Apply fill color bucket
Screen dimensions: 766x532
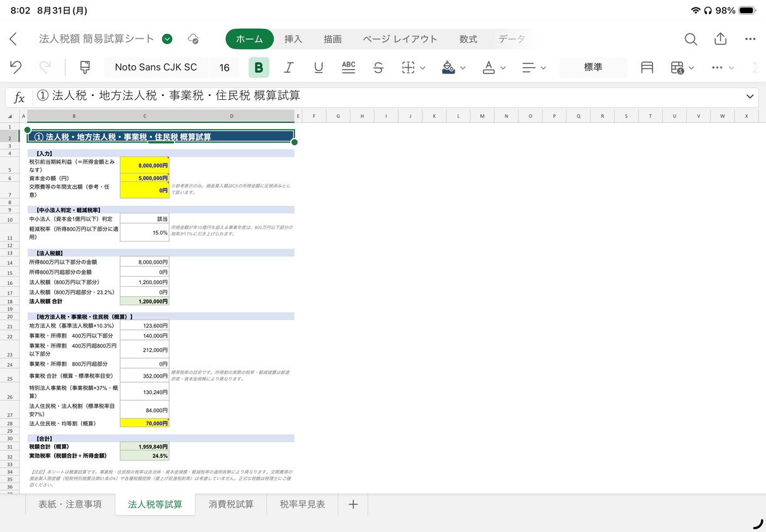(448, 67)
